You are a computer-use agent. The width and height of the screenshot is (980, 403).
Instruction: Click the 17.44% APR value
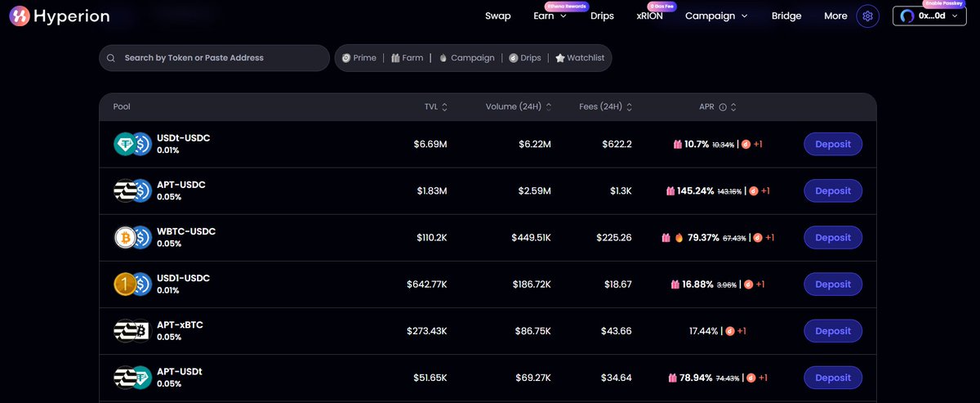pyautogui.click(x=704, y=331)
